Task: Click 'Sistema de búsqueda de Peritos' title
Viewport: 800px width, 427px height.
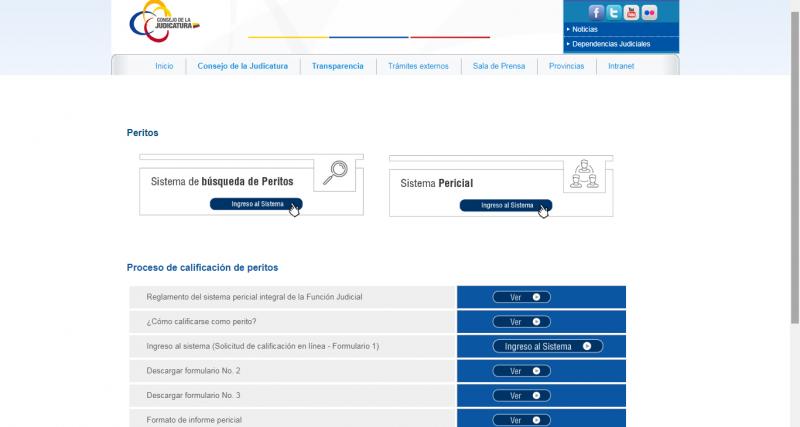Action: [x=222, y=182]
